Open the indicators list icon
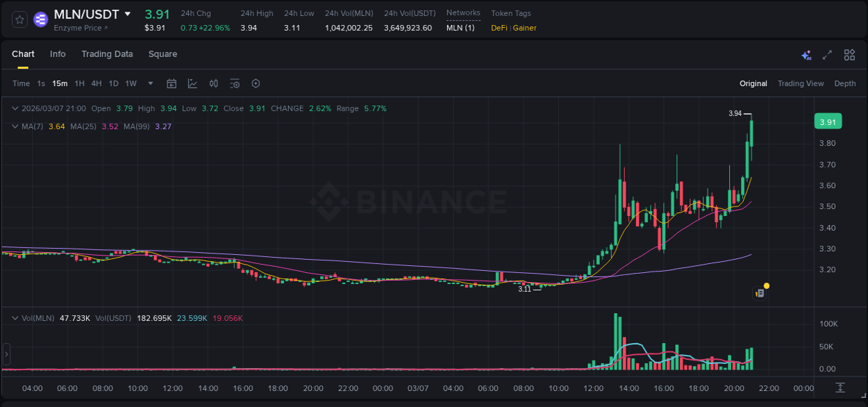 pyautogui.click(x=235, y=83)
